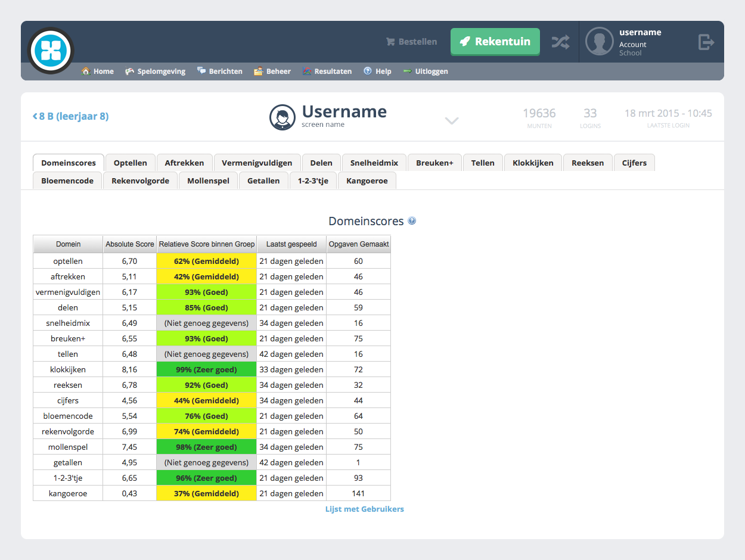Switch to the Rekenvolgorde tab

(140, 181)
